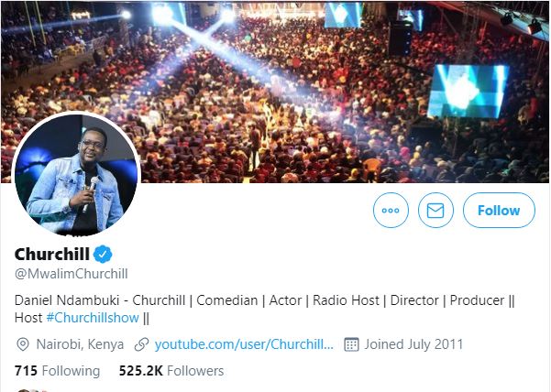Open the youtube.com/user/Churchill link
Viewport: 551px width, 392px height.
[x=244, y=344]
